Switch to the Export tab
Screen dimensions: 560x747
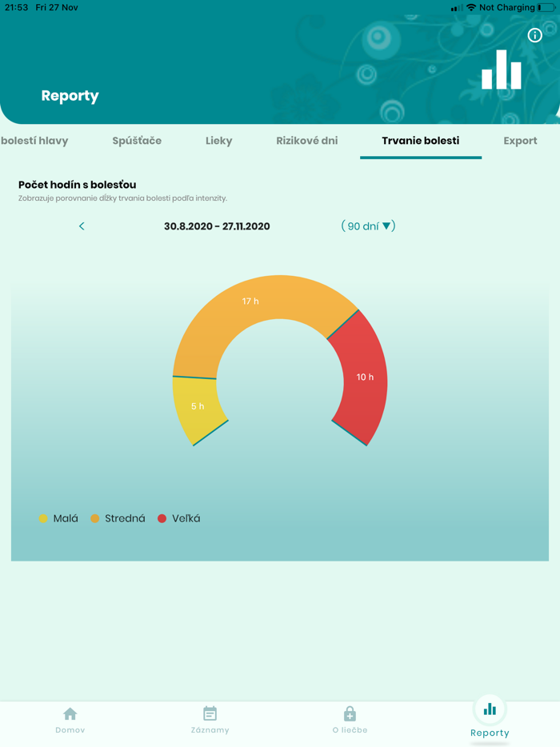pos(520,141)
